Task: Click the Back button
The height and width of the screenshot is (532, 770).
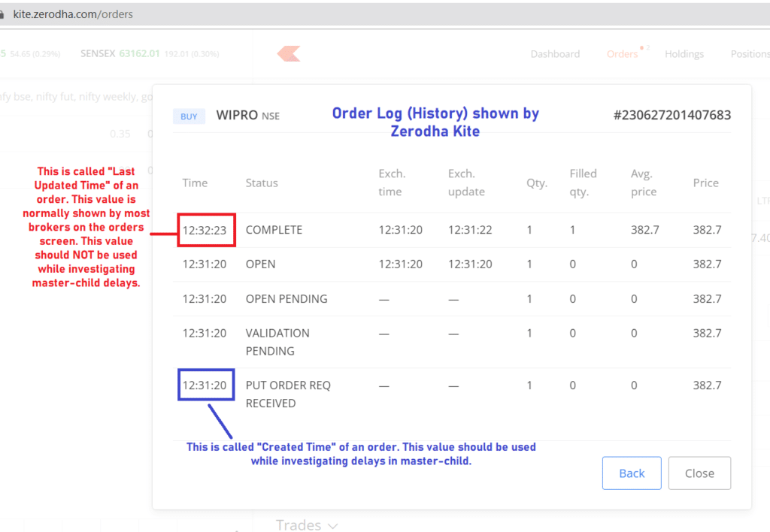Action: [632, 473]
